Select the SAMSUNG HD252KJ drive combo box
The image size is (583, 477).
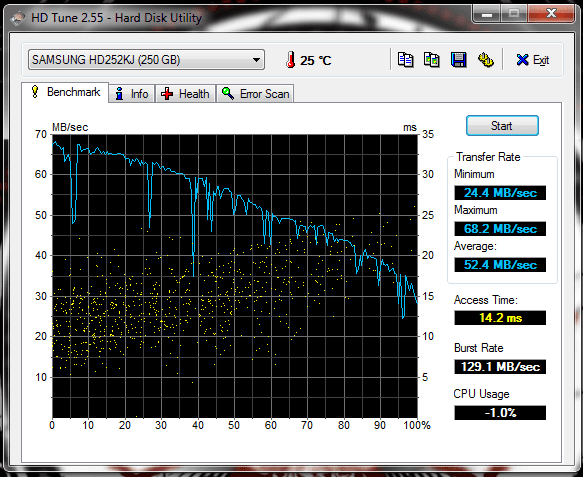146,60
